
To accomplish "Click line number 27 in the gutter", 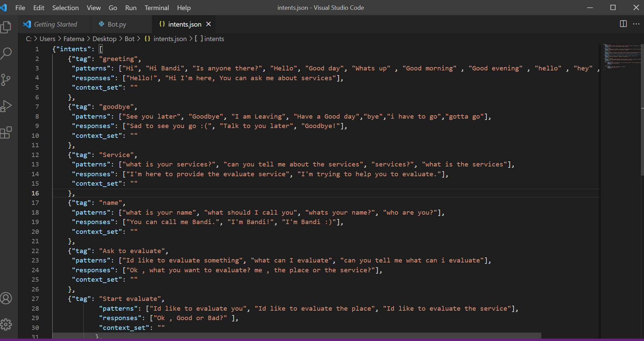I will click(x=35, y=299).
